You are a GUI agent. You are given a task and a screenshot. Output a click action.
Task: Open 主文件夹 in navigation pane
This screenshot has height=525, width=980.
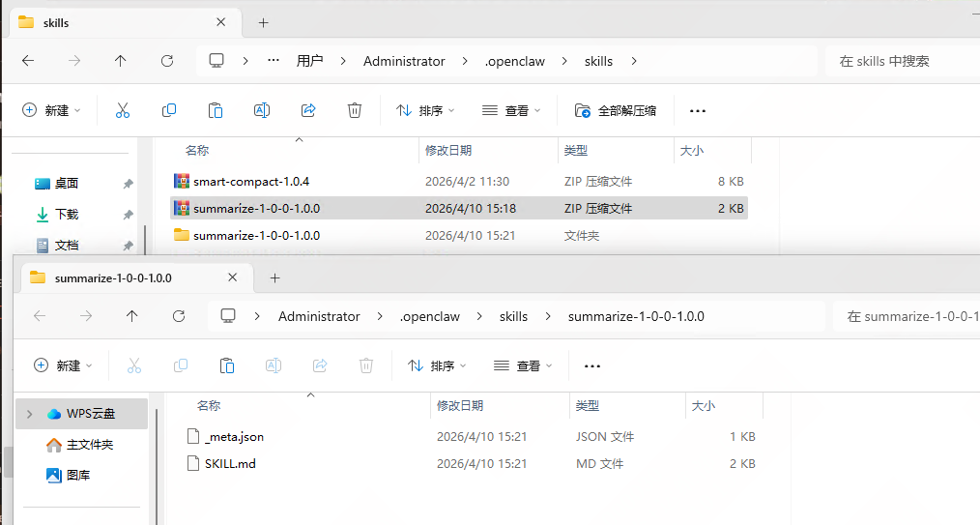tap(89, 445)
